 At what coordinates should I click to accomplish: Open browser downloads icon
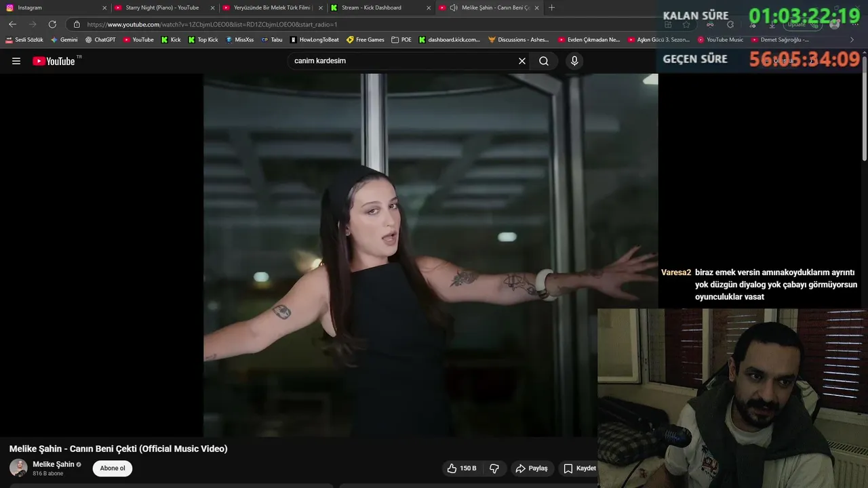(772, 24)
